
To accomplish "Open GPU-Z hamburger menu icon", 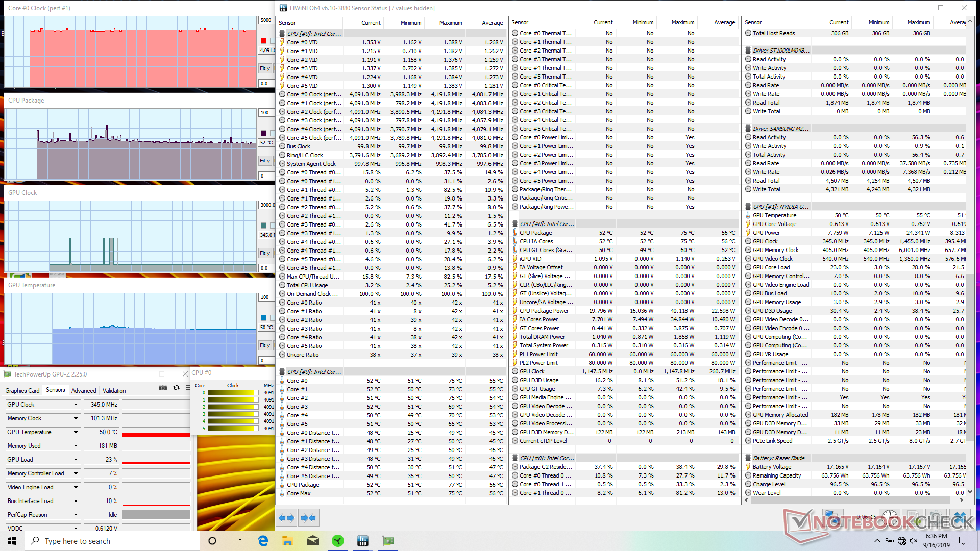I will pos(188,388).
